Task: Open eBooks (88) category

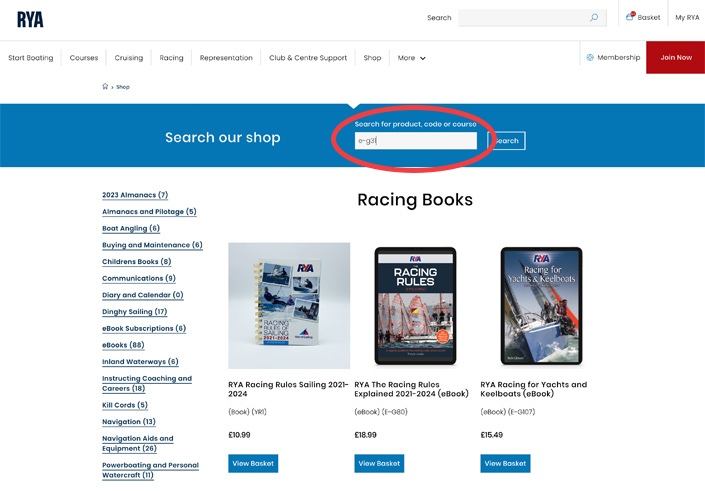Action: pos(123,344)
